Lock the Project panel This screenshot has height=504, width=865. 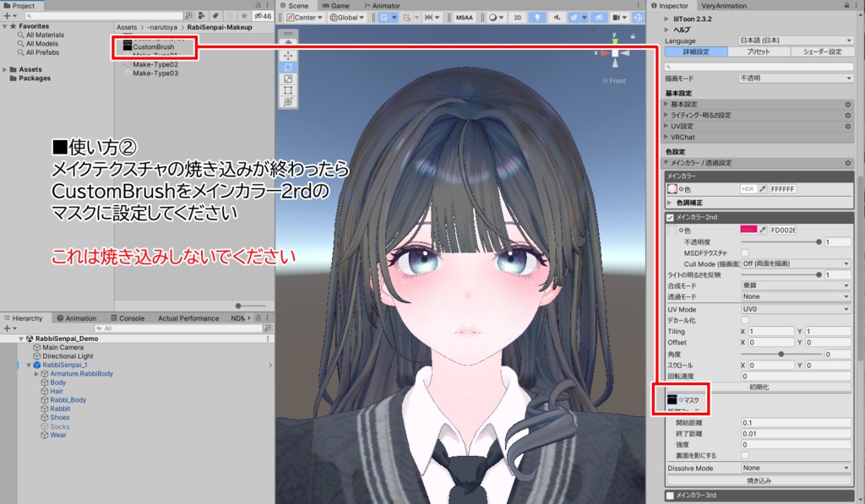258,5
